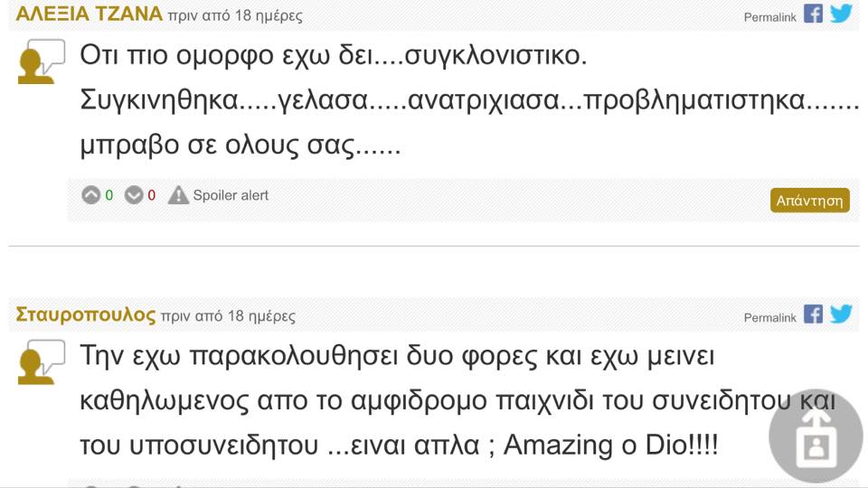Click ΑΛΕΞΙΑ ΤΖΑΝΑ's user avatar icon
This screenshot has height=488, width=868.
point(42,61)
